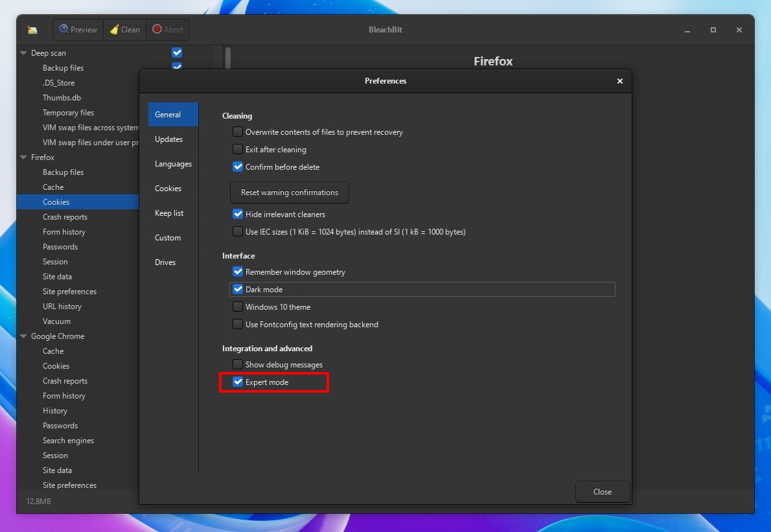Uncheck Confirm before delete
Viewport: 771px width, 532px height.
coord(238,167)
